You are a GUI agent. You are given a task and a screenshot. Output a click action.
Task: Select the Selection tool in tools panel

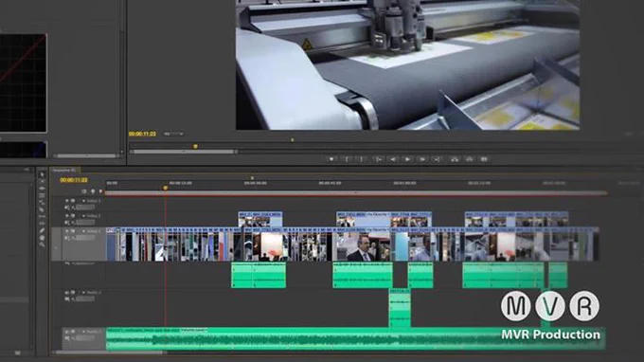42,174
